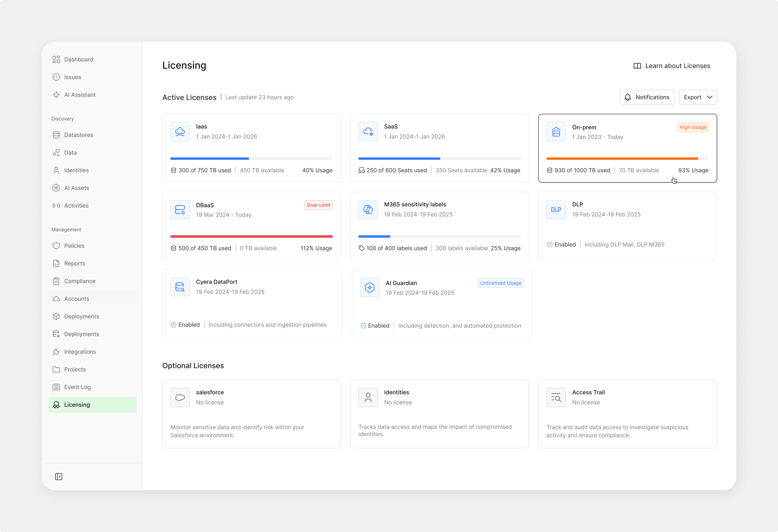Open Reports in Management section

click(x=92, y=264)
